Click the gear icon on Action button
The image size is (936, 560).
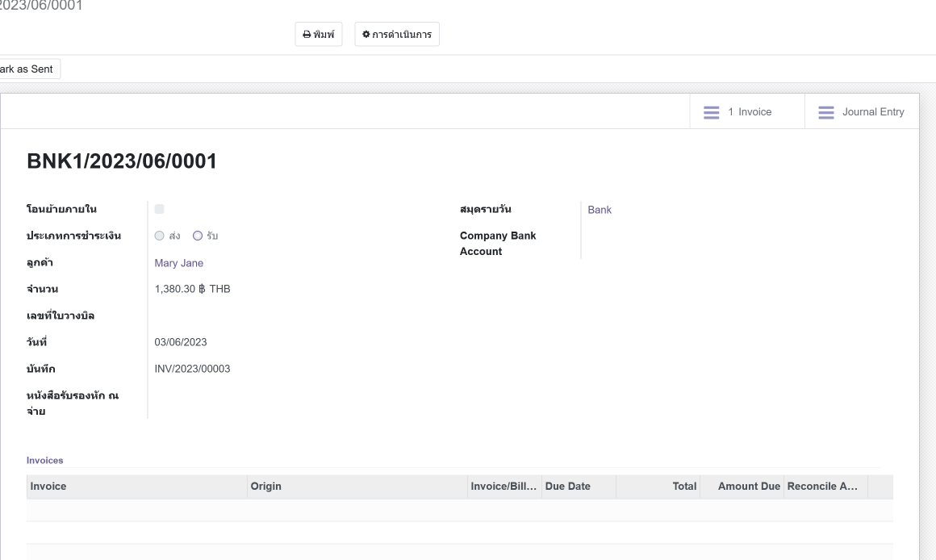[x=366, y=35]
